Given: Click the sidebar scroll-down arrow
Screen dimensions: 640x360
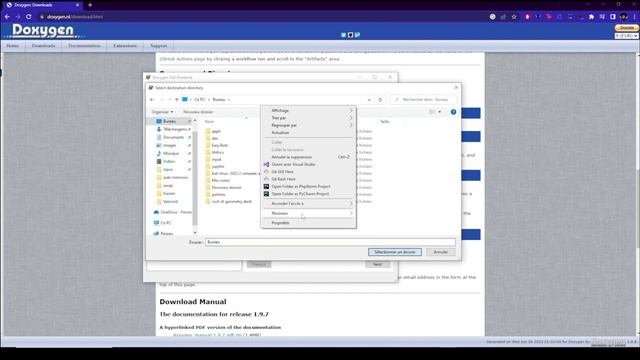Looking at the screenshot, I should tap(195, 233).
